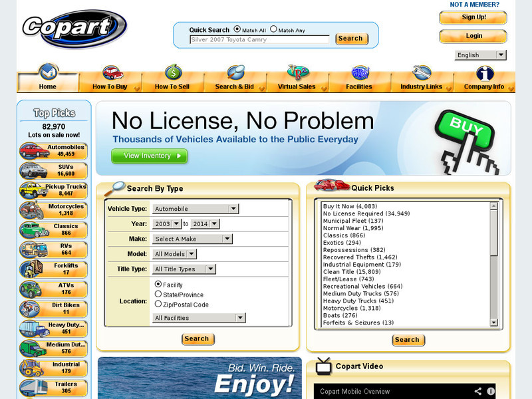Open Vehicle Type Automobile dropdown
The width and height of the screenshot is (532, 399).
pyautogui.click(x=196, y=209)
